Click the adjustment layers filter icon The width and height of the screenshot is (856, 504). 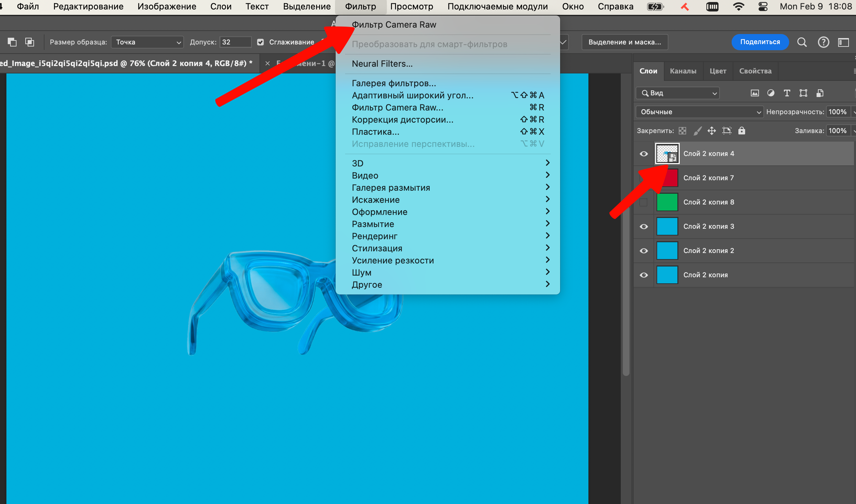coord(771,93)
